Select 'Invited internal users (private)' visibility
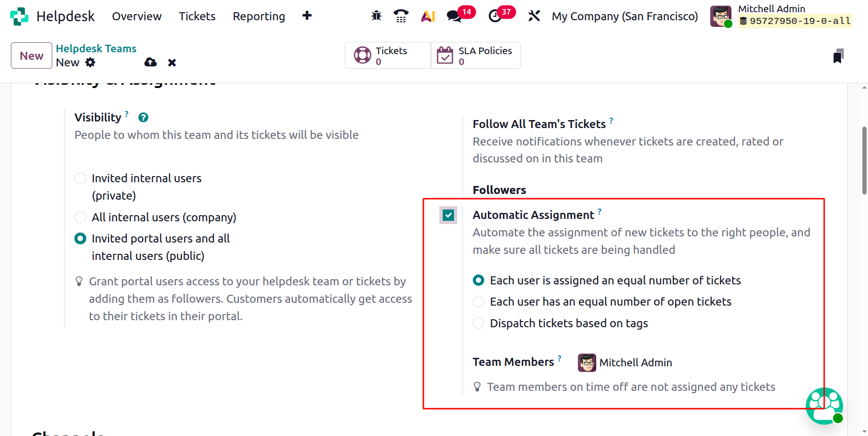The image size is (868, 436). tap(81, 178)
